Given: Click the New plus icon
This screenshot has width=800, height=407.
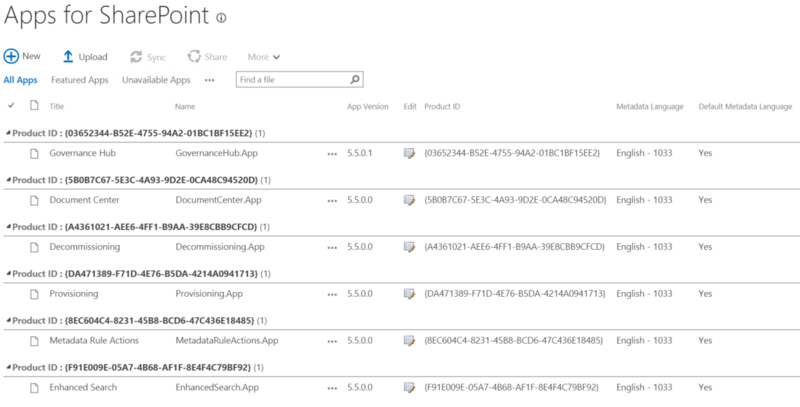Looking at the screenshot, I should 11,56.
